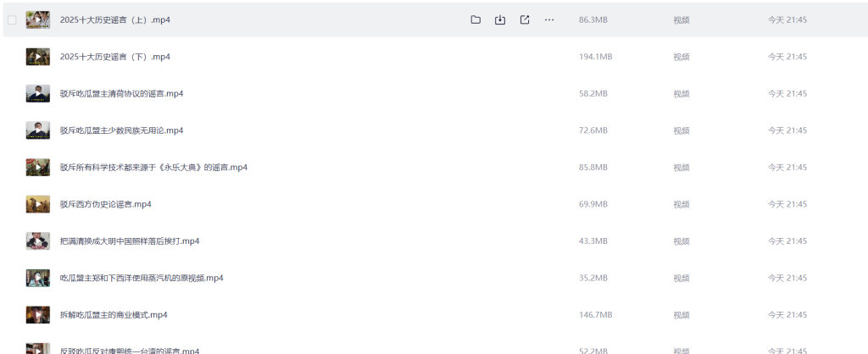868x354 pixels.
Task: Click the thumbnail of 2025十大历史谣言（下）.mp4
Action: tap(38, 57)
